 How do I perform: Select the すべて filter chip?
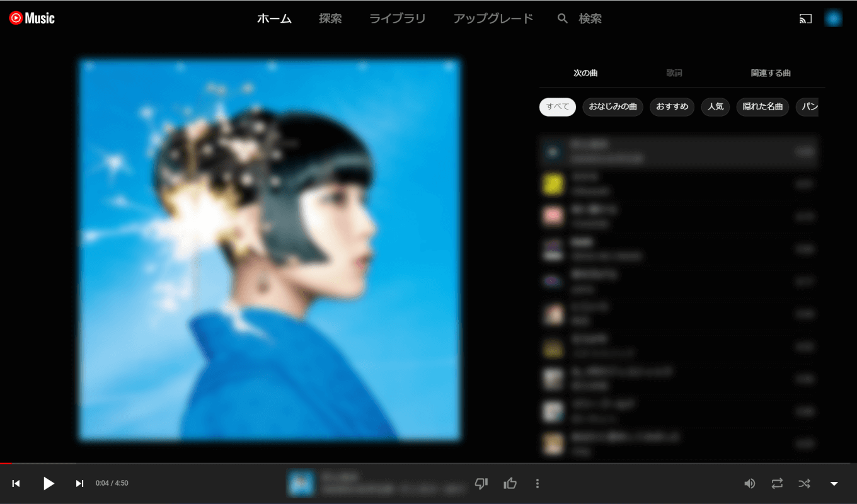tap(558, 106)
